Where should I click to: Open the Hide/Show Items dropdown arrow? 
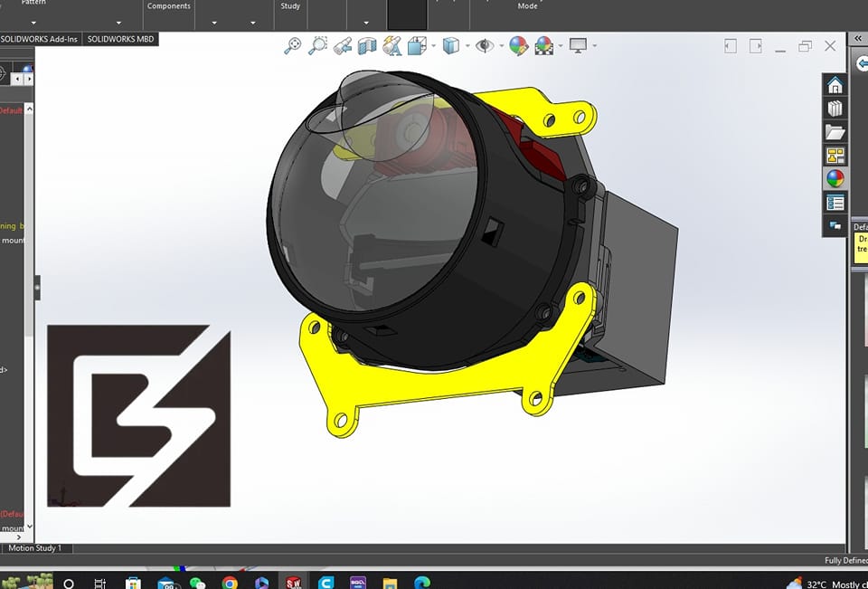(x=501, y=45)
